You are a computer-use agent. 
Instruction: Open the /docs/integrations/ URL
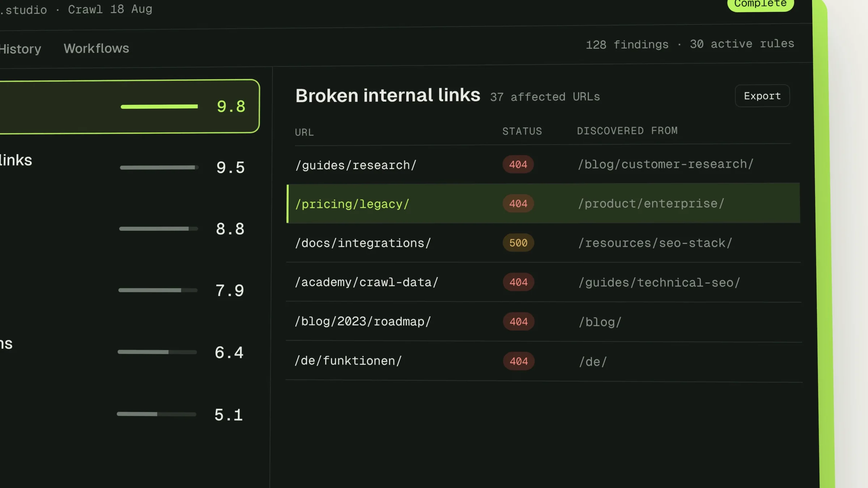363,243
